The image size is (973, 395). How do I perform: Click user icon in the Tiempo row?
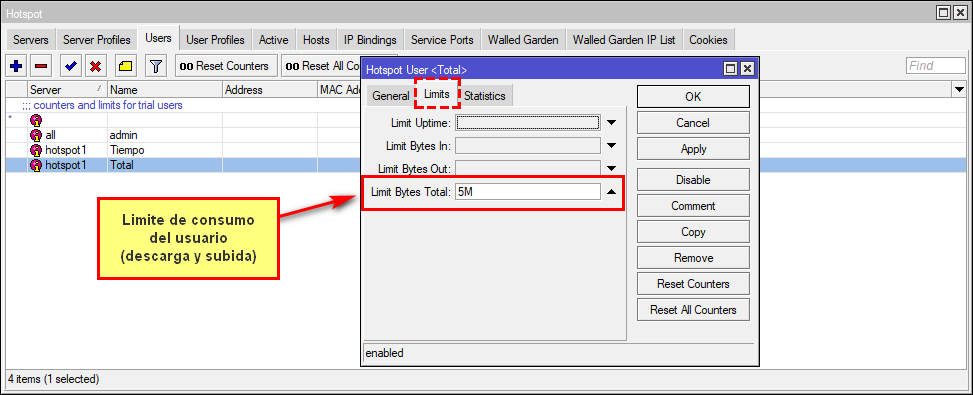click(36, 150)
